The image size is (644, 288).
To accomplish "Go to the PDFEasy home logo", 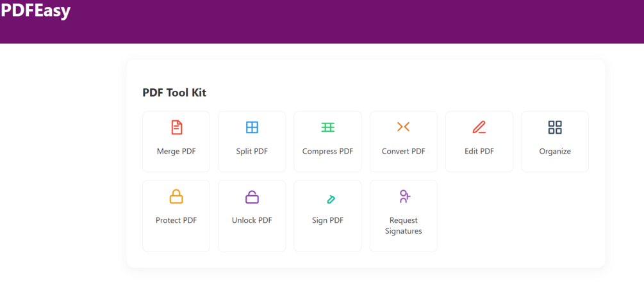I will (36, 11).
